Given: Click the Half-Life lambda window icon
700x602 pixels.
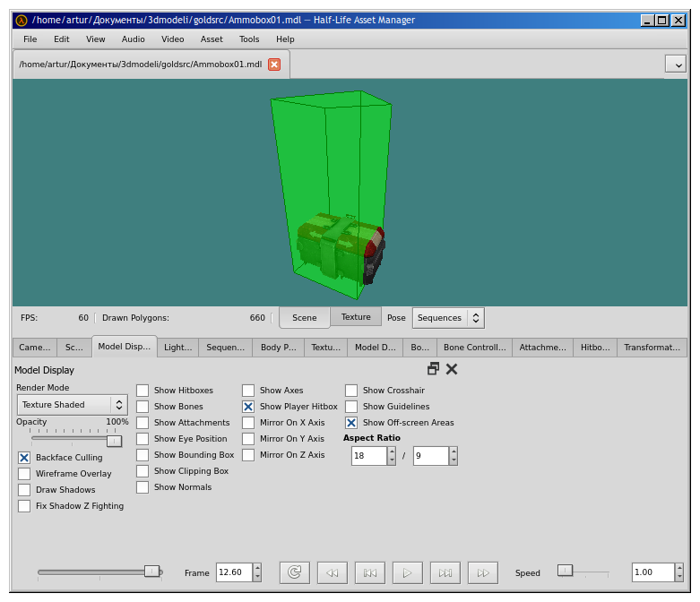Looking at the screenshot, I should point(22,20).
